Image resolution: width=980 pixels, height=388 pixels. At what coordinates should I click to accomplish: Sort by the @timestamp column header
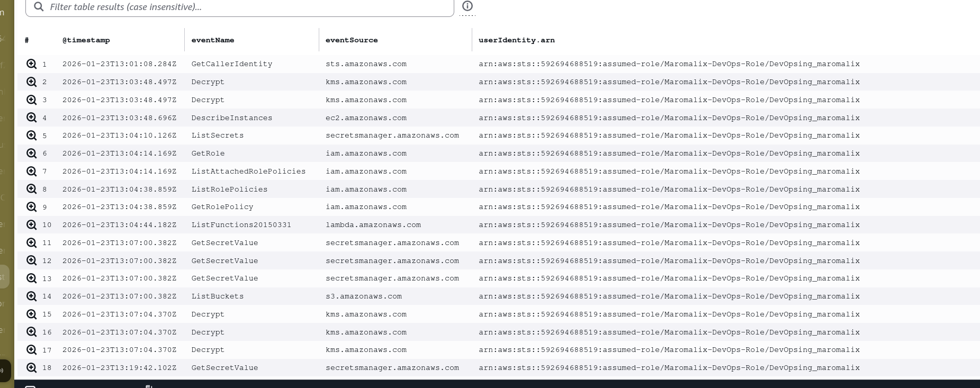[x=86, y=40]
